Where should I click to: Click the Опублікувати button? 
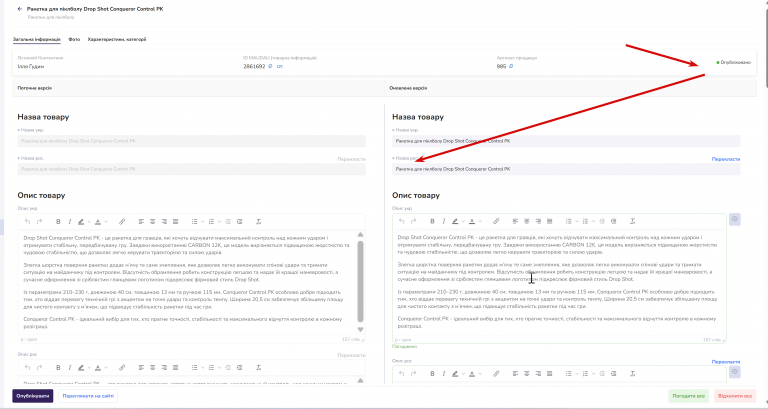click(33, 396)
